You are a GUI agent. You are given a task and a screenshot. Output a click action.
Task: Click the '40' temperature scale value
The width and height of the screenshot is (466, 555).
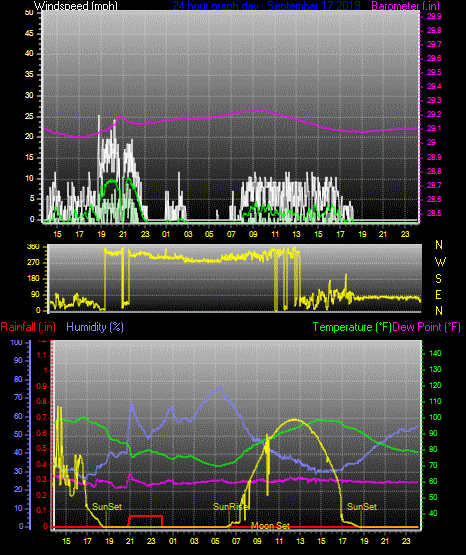click(433, 513)
